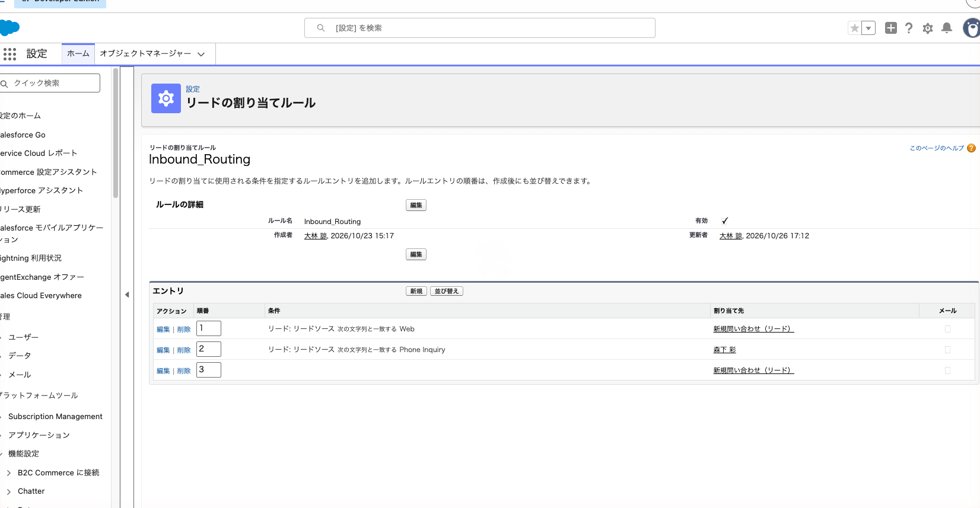Open Sales Cloud Everywhere sidebar item
980x508 pixels.
(x=41, y=296)
